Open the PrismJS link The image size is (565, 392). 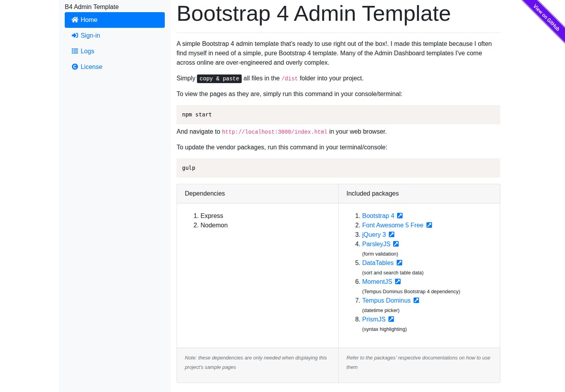coord(374,319)
